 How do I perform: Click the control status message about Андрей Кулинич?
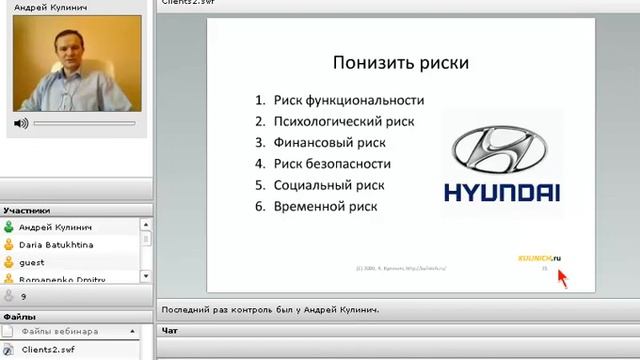click(270, 310)
